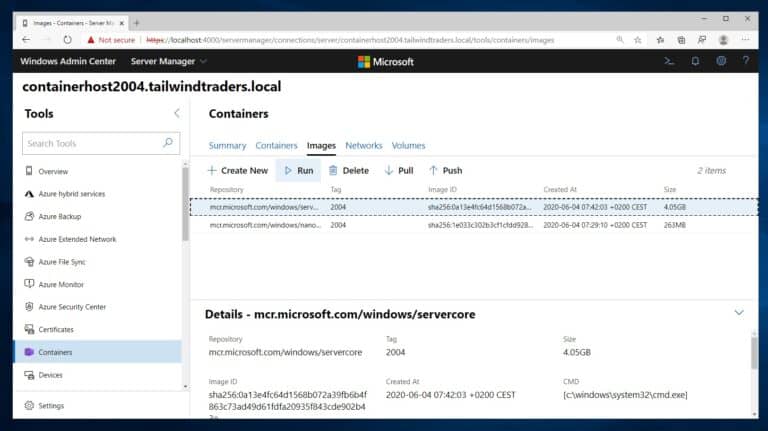Open Server Manager dropdown

coord(168,61)
